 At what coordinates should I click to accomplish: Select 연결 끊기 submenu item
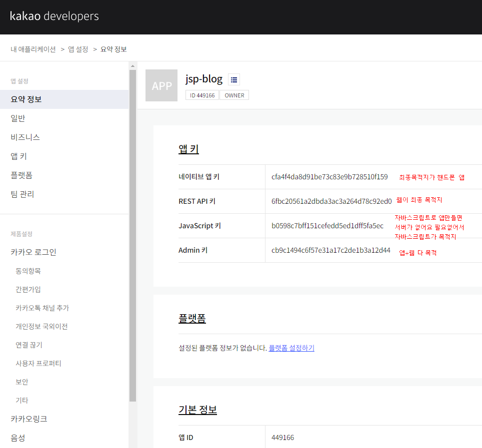pyautogui.click(x=29, y=345)
